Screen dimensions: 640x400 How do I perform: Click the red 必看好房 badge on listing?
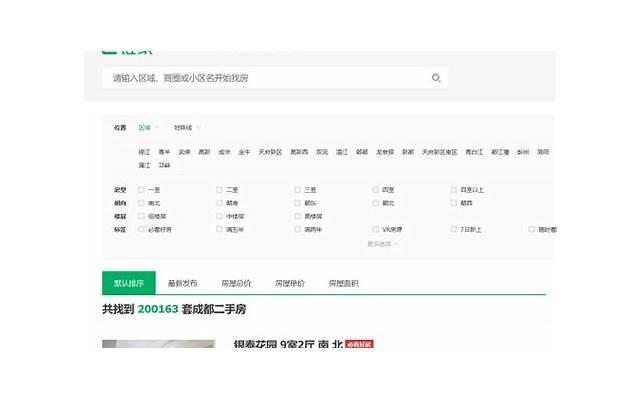(x=359, y=344)
